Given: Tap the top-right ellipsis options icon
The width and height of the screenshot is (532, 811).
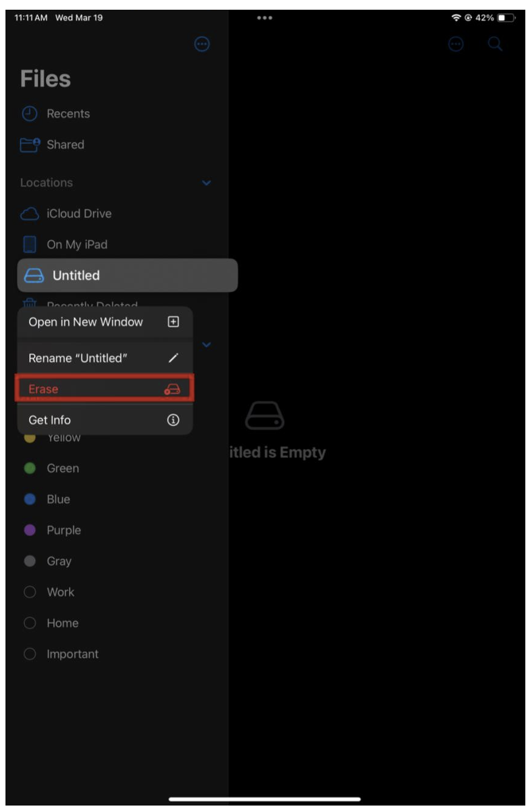Looking at the screenshot, I should (x=456, y=44).
